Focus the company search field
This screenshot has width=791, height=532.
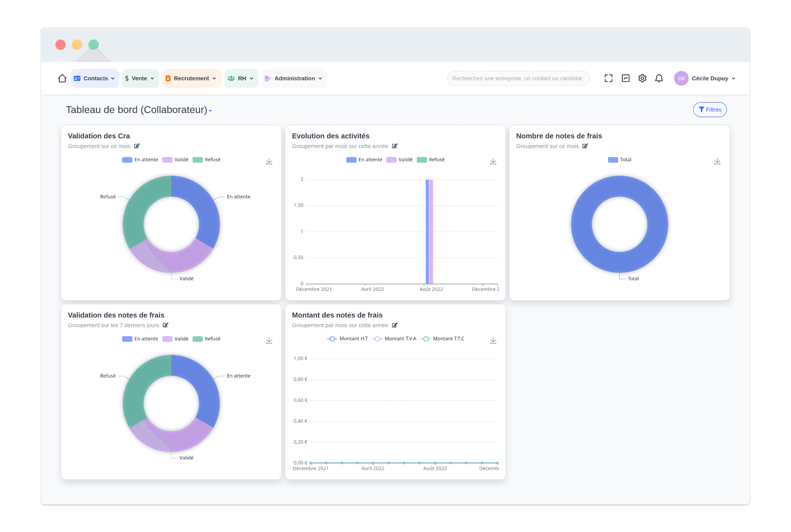coord(518,78)
